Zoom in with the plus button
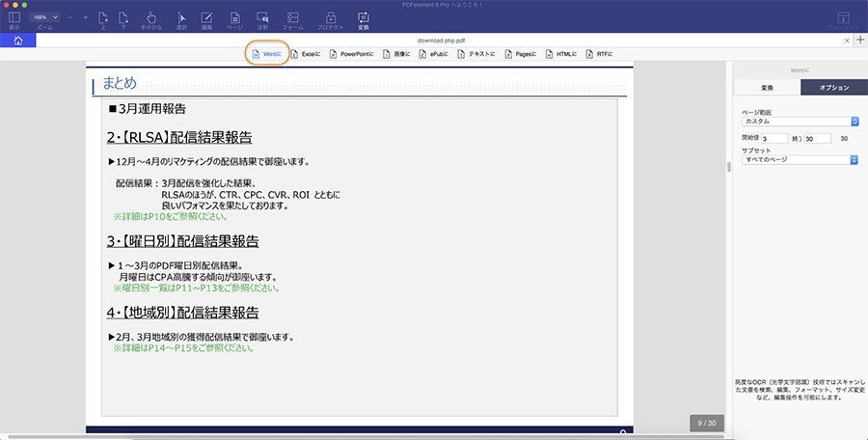This screenshot has width=868, height=440. [85, 17]
